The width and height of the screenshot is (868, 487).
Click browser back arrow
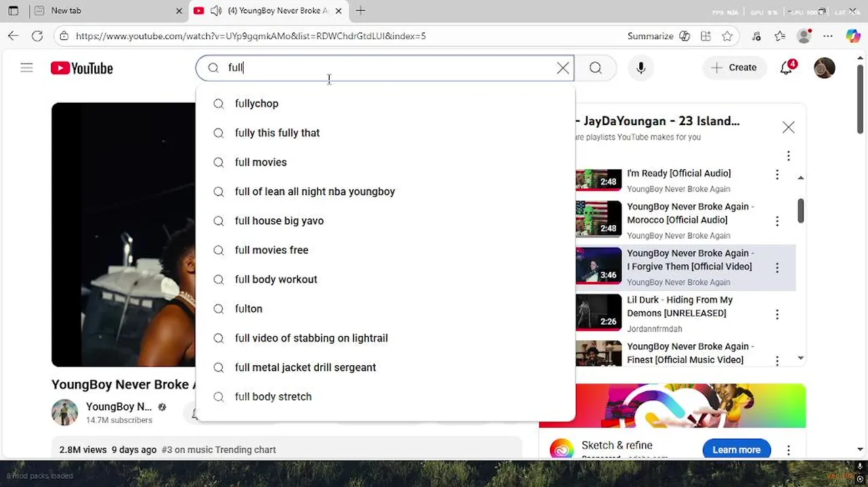pyautogui.click(x=14, y=36)
